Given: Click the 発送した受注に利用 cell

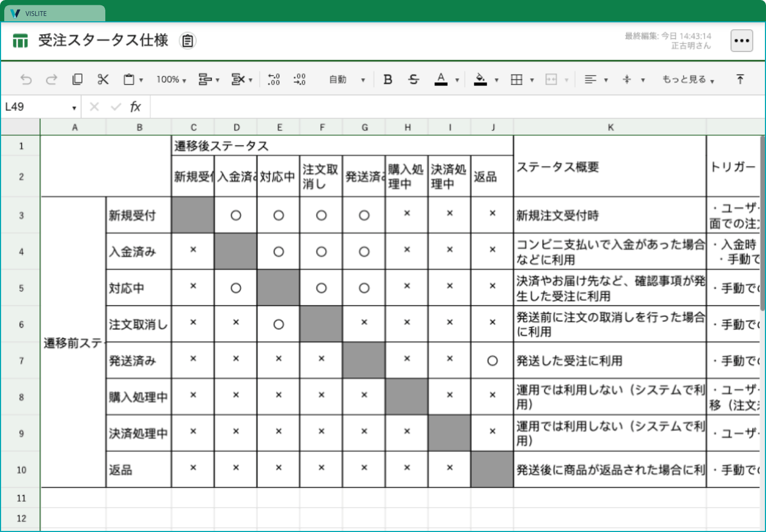Looking at the screenshot, I should pyautogui.click(x=610, y=361).
